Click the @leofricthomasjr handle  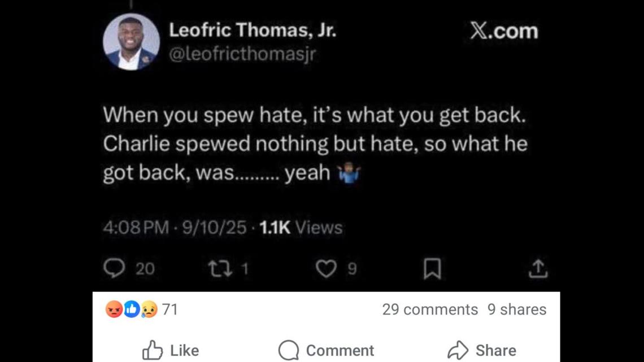242,54
